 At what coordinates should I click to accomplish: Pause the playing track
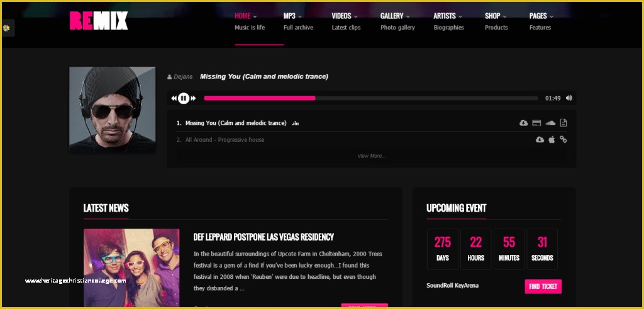(x=184, y=98)
